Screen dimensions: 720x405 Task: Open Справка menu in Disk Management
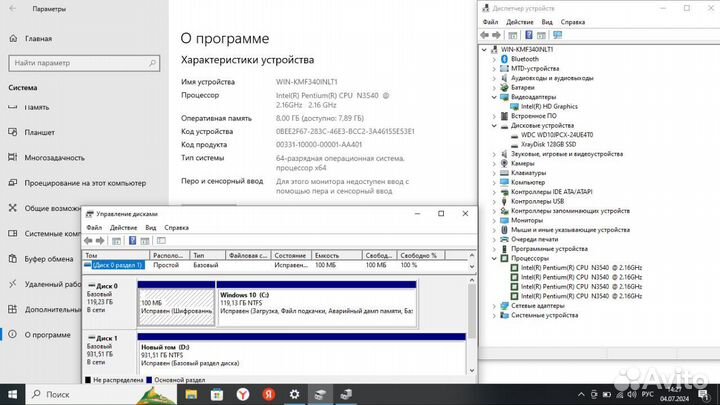tap(176, 228)
